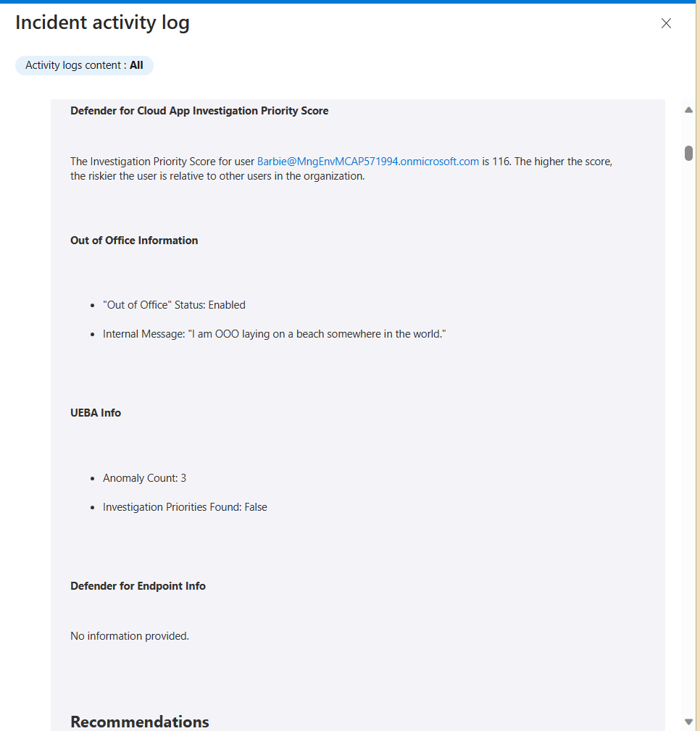Click the empty scrollbar track below the thumb

click(x=688, y=435)
